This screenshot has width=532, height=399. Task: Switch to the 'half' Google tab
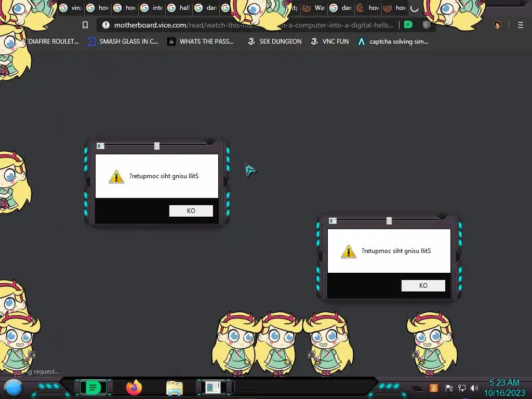click(179, 8)
